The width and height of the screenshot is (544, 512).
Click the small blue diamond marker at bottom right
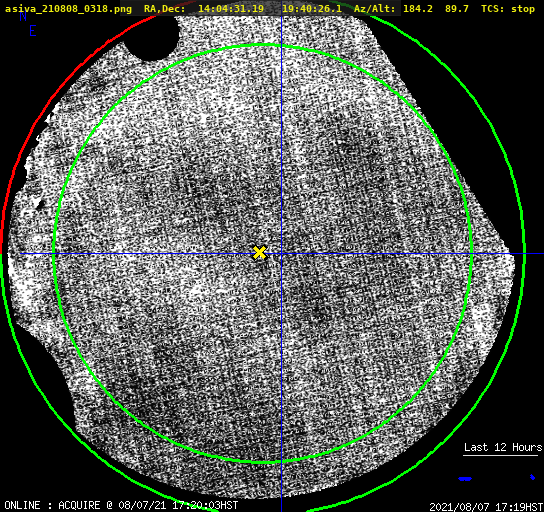pyautogui.click(x=533, y=477)
